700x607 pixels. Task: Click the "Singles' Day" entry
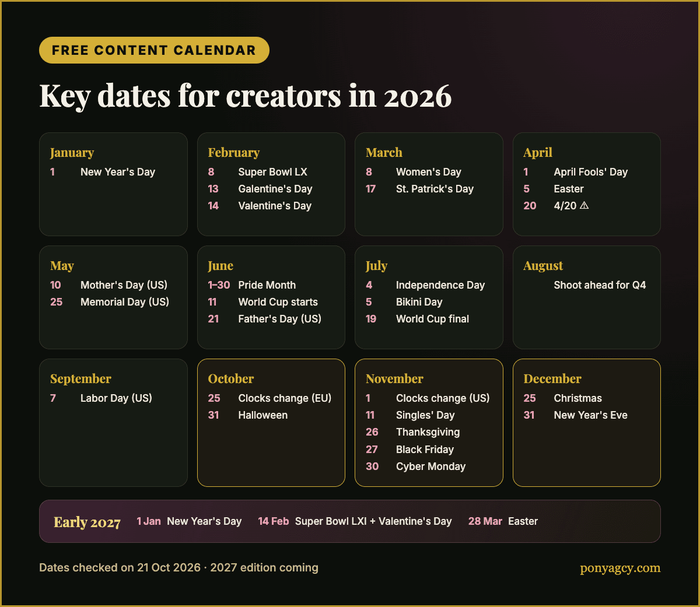(425, 415)
